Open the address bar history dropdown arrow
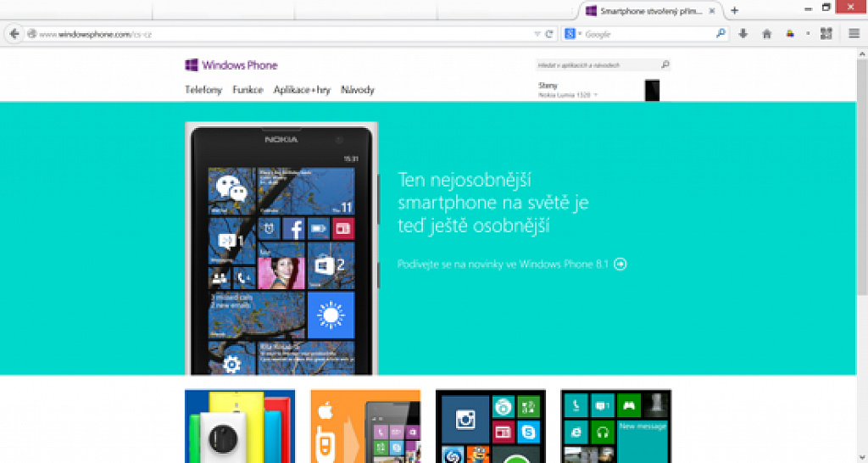The image size is (868, 463). tap(537, 34)
